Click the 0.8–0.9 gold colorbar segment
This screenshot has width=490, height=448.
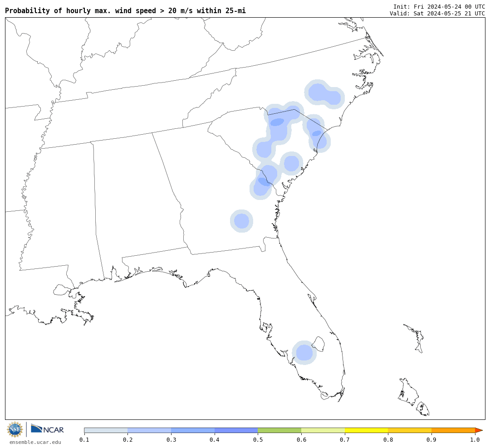point(410,430)
